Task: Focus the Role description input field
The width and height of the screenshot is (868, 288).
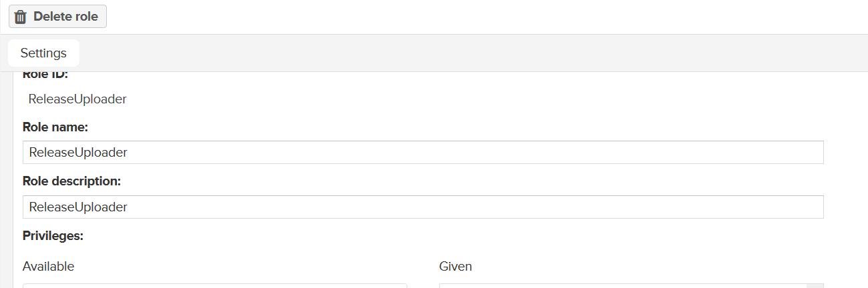Action: coord(423,207)
